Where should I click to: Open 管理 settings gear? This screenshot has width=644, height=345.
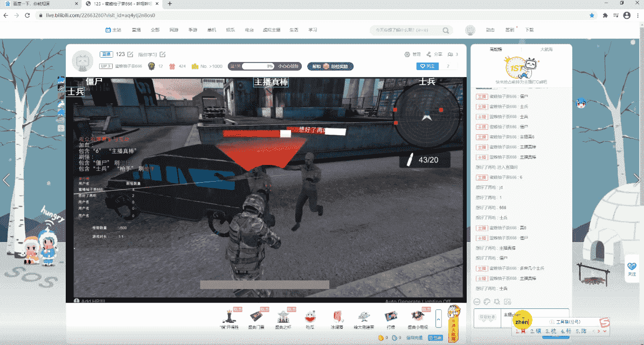(x=407, y=54)
